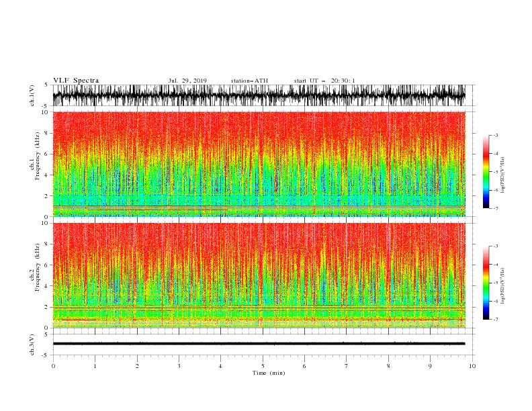Click the -7 value on ch.2 color bar

pos(495,320)
